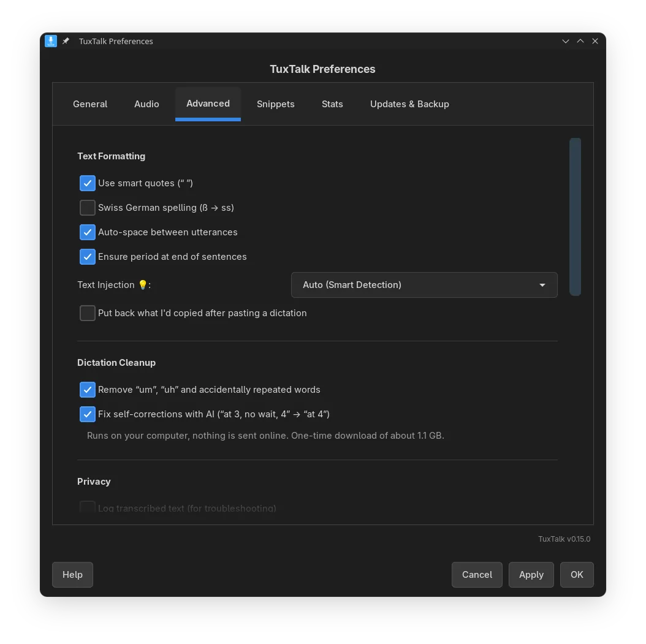Click the 'Runs on your computer' note
646x644 pixels.
point(265,436)
